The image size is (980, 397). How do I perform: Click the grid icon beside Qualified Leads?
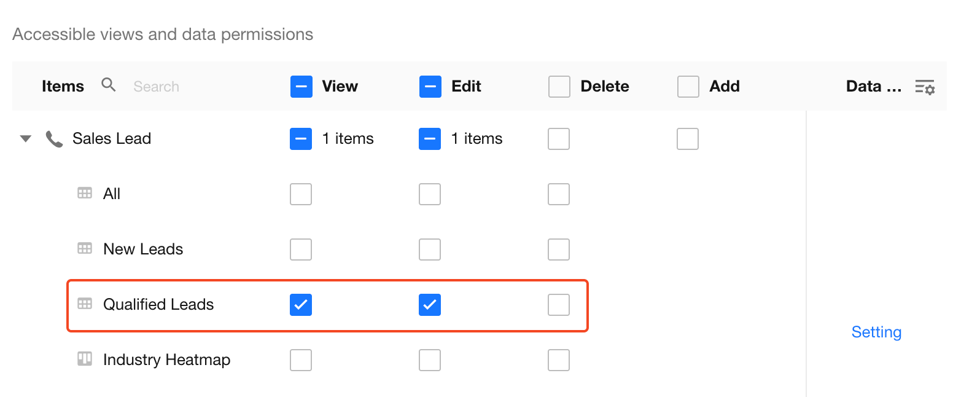(x=85, y=304)
